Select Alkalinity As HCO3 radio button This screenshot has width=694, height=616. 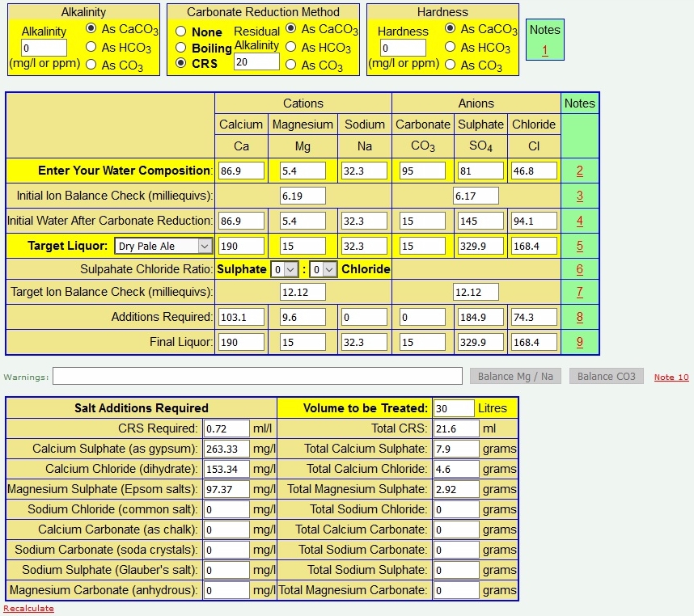[x=91, y=46]
